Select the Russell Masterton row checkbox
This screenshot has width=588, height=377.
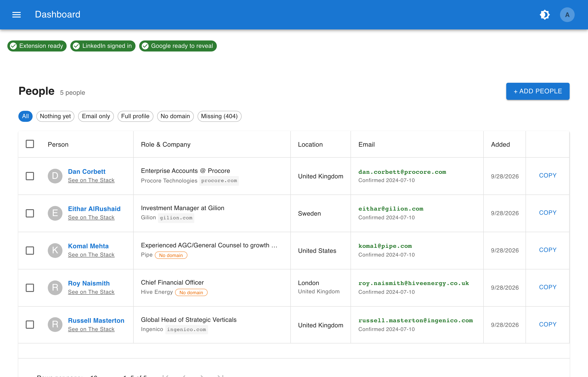click(x=30, y=325)
